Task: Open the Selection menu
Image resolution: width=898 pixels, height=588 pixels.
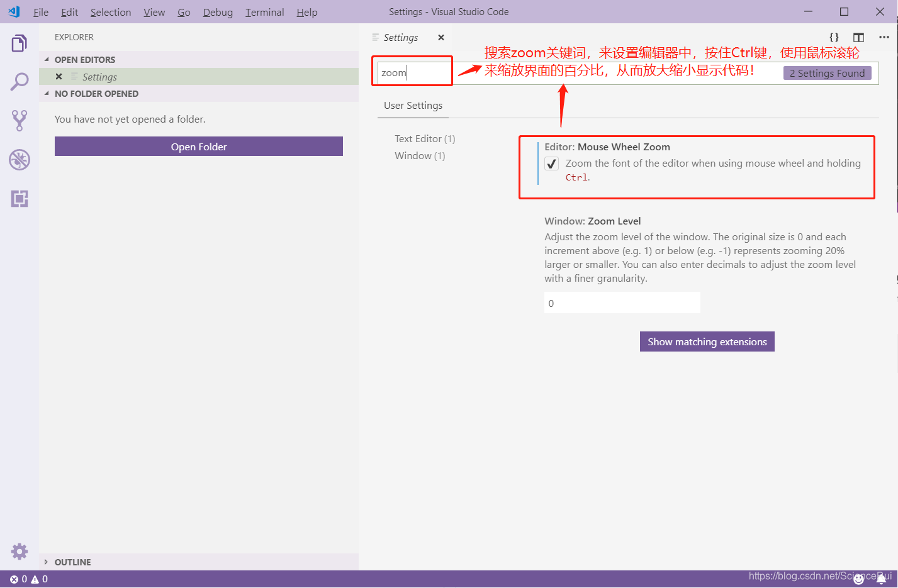Action: click(x=111, y=12)
